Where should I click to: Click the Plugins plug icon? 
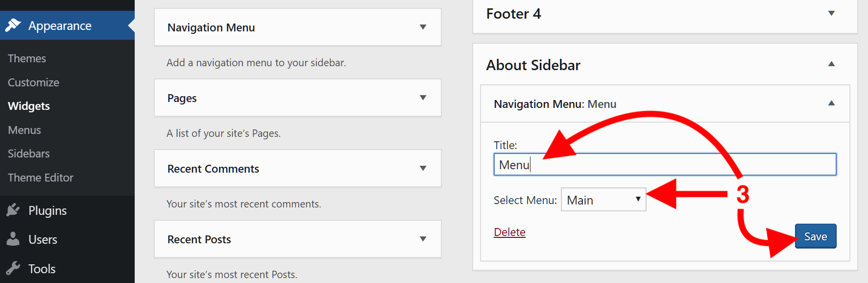[x=14, y=210]
